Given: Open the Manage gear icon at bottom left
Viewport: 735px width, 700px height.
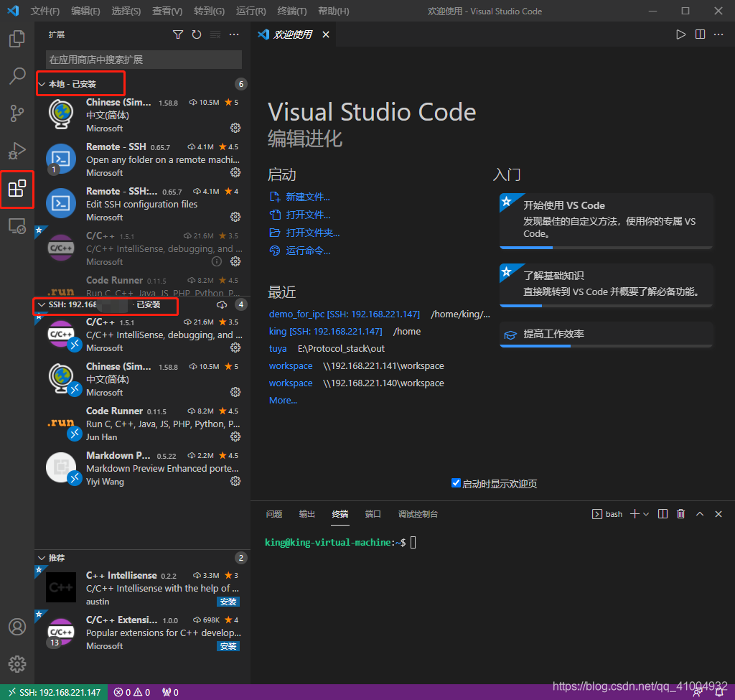Looking at the screenshot, I should click(x=17, y=663).
